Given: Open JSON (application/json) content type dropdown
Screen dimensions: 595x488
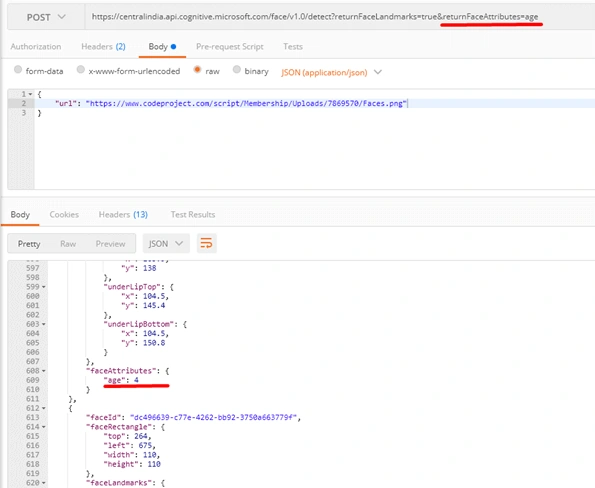Looking at the screenshot, I should coord(331,72).
